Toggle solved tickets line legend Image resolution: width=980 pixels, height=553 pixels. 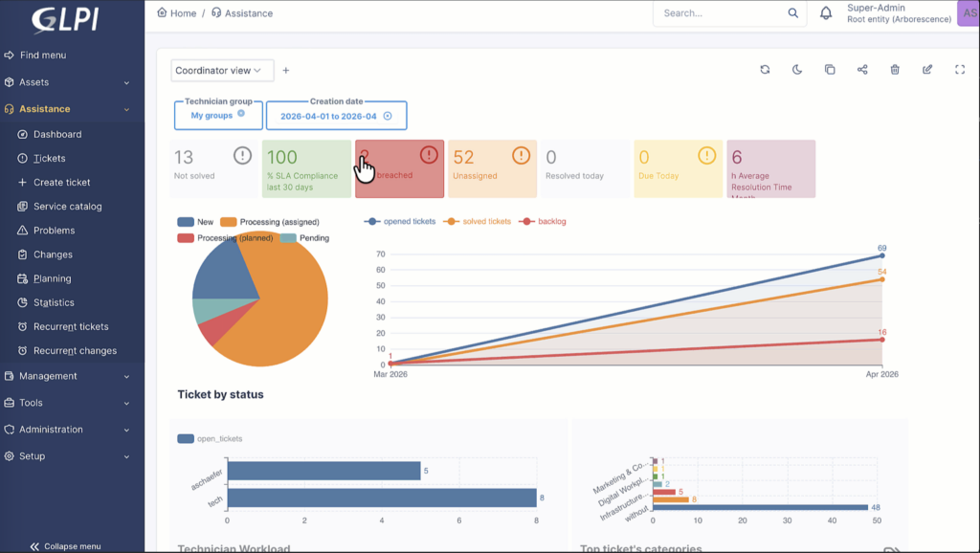(477, 221)
